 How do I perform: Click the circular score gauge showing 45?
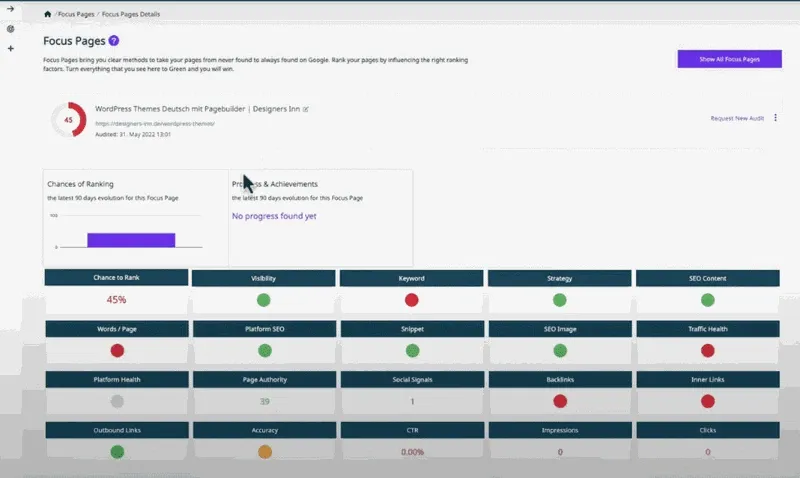pyautogui.click(x=68, y=120)
